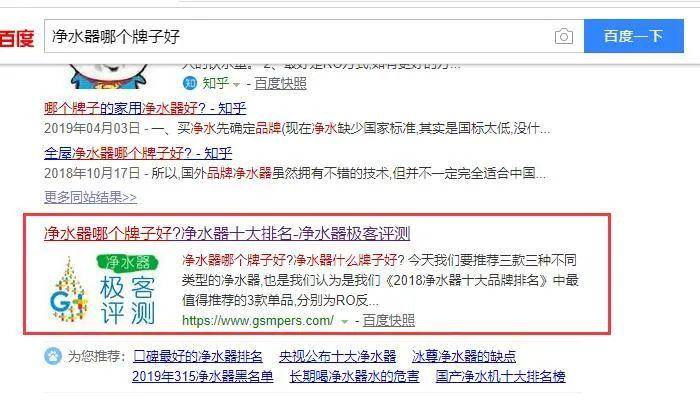Open 央视公布十大净水器 suggestion
This screenshot has height=405, width=700.
pyautogui.click(x=338, y=356)
